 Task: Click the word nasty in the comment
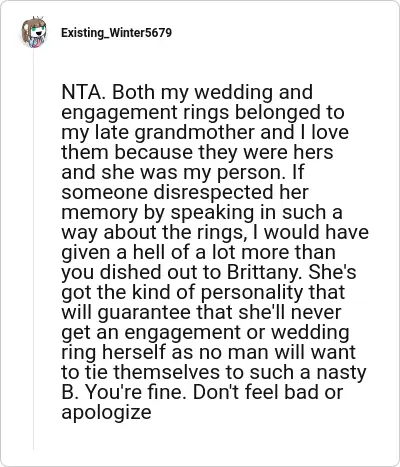(x=341, y=373)
